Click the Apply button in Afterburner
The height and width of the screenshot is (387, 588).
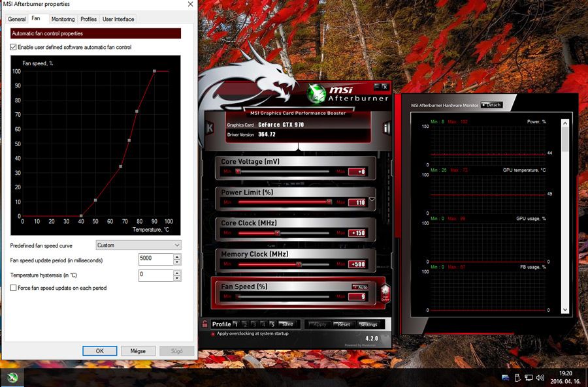tap(319, 324)
